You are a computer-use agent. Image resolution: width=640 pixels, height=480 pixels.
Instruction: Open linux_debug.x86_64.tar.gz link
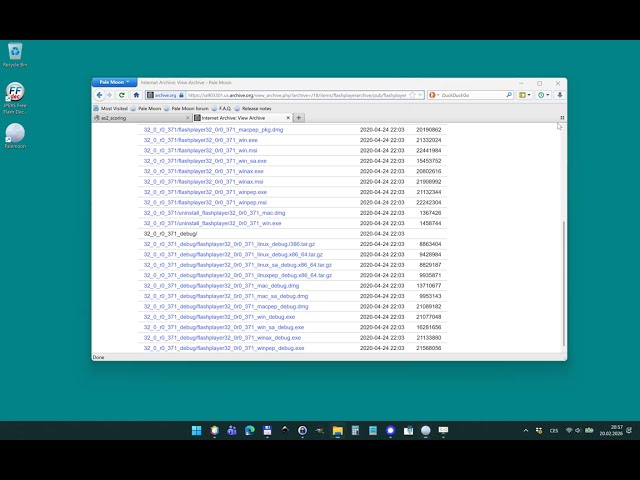(x=233, y=255)
